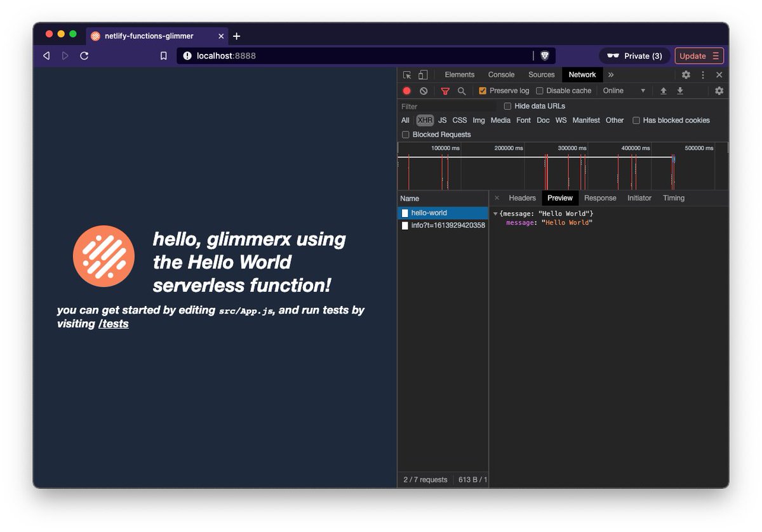Import HAR file using upload icon

click(x=664, y=91)
